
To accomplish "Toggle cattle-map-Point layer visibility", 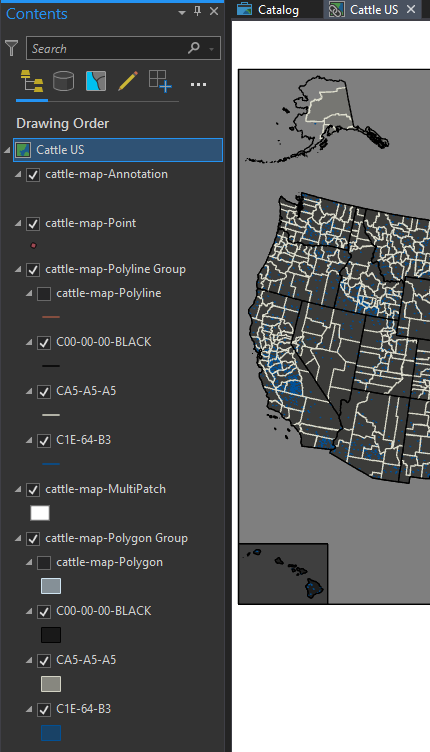I will pos(33,224).
